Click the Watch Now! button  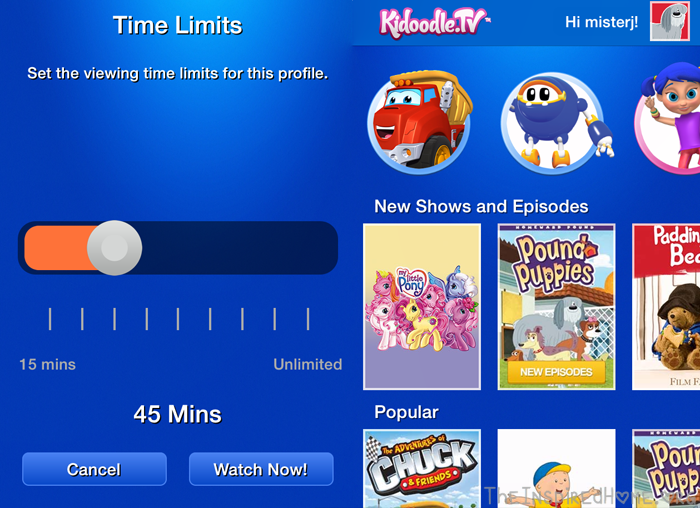[261, 469]
